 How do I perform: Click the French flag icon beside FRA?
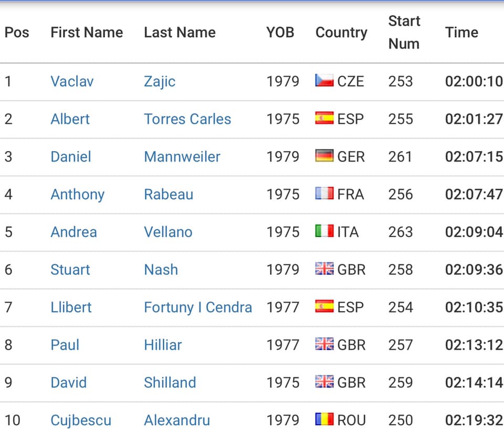click(324, 194)
